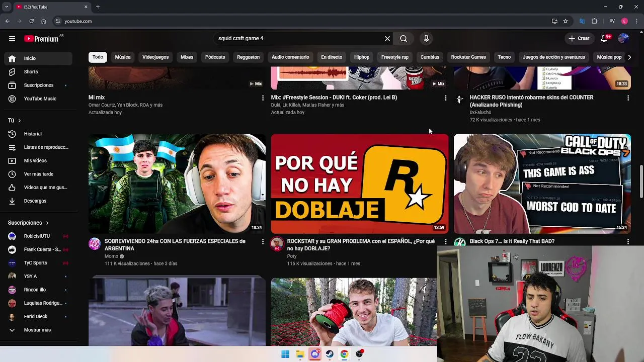Open Chrome from taskbar

tap(344, 354)
